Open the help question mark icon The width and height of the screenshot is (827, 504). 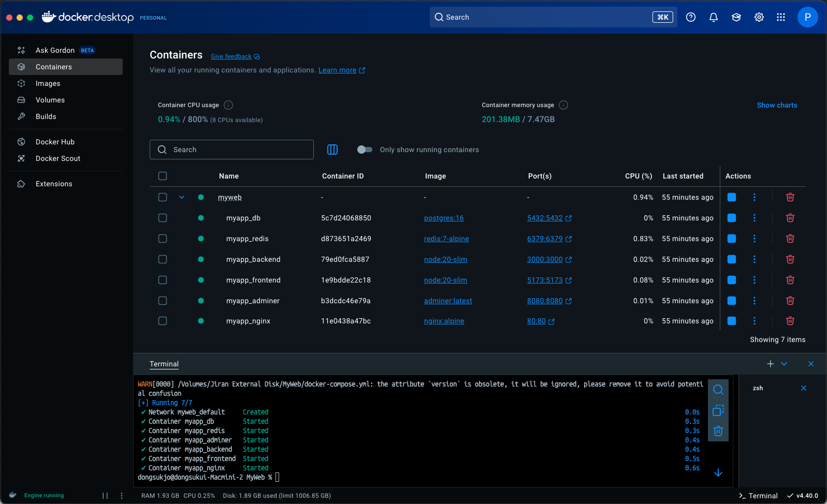click(691, 17)
